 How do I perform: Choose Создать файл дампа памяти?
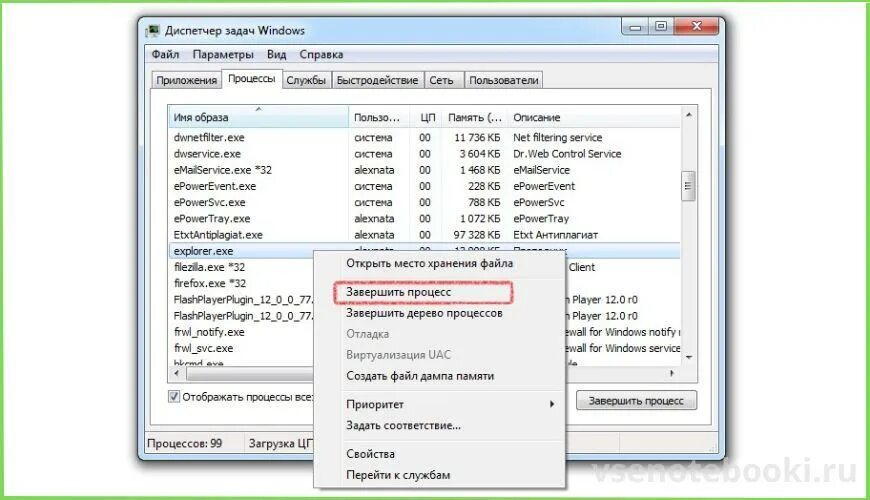coord(420,376)
